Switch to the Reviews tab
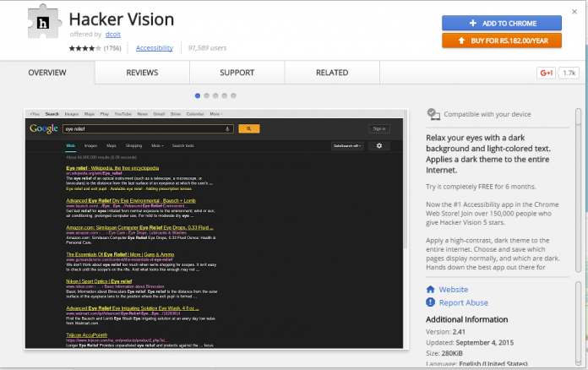This screenshot has width=588, height=370. (142, 73)
